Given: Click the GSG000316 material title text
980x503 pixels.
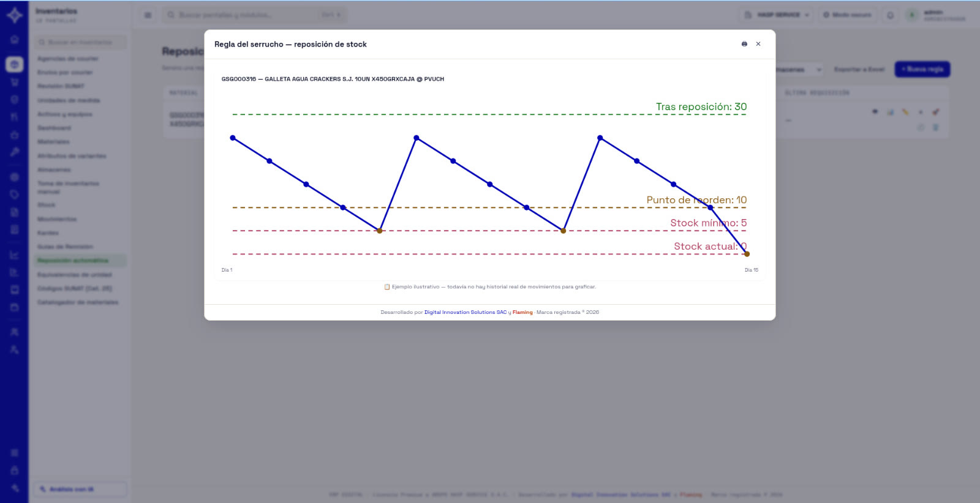Looking at the screenshot, I should (x=333, y=79).
